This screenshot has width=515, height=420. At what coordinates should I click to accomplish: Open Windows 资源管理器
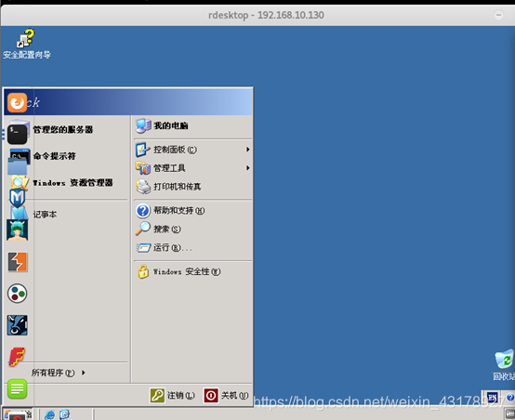tap(73, 182)
